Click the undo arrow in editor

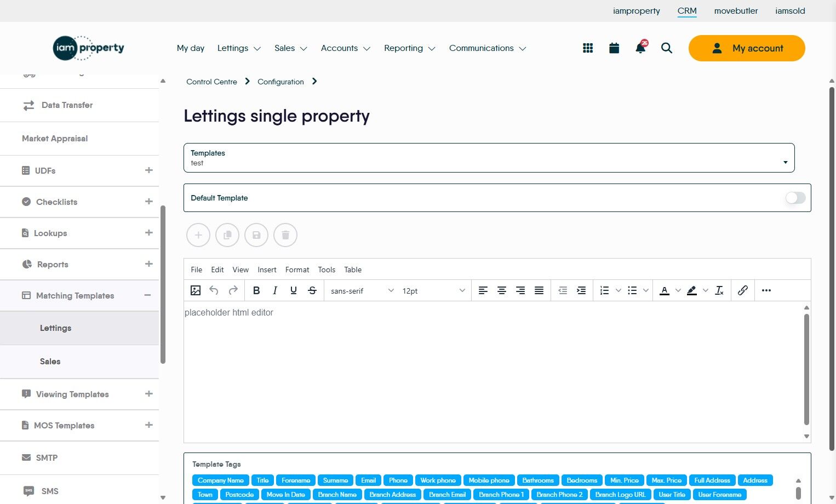pos(214,290)
